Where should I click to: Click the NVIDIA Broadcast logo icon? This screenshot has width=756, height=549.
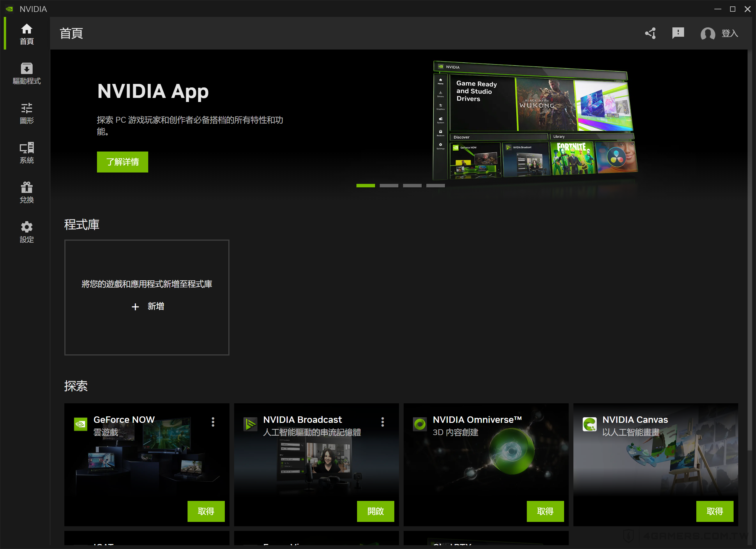[x=250, y=424]
